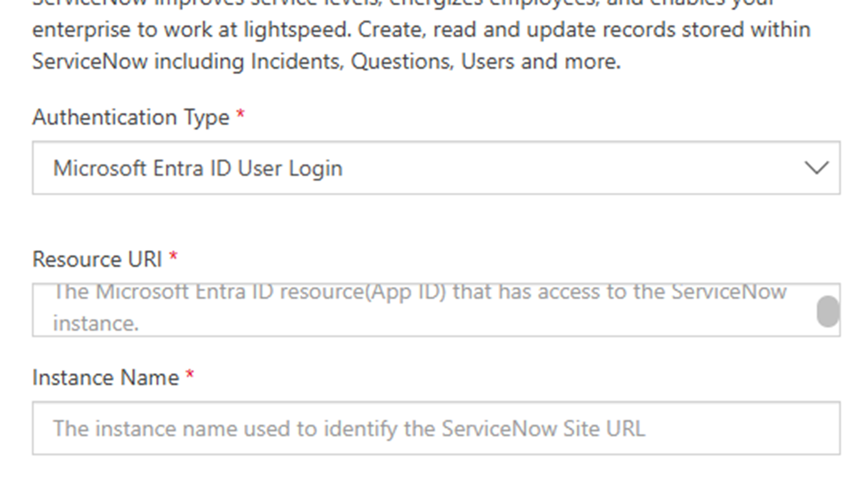
Task: Click inside the Instance Name input field
Action: 431,428
